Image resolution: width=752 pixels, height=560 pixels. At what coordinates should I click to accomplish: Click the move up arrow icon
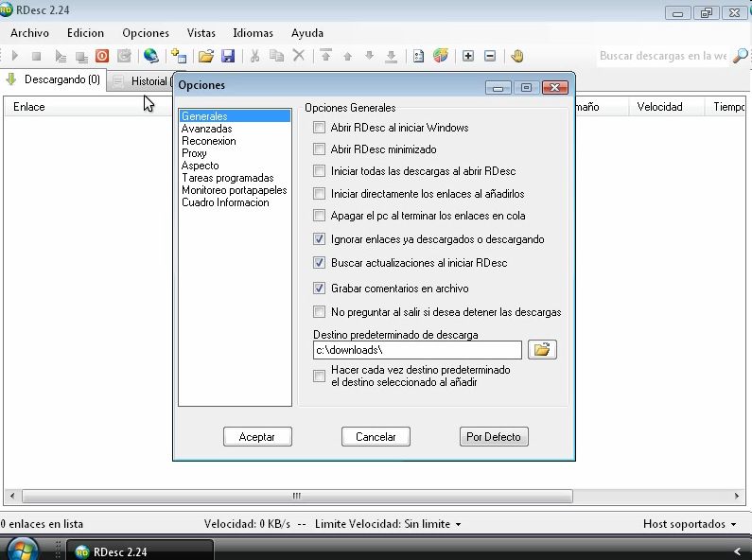[x=348, y=57]
